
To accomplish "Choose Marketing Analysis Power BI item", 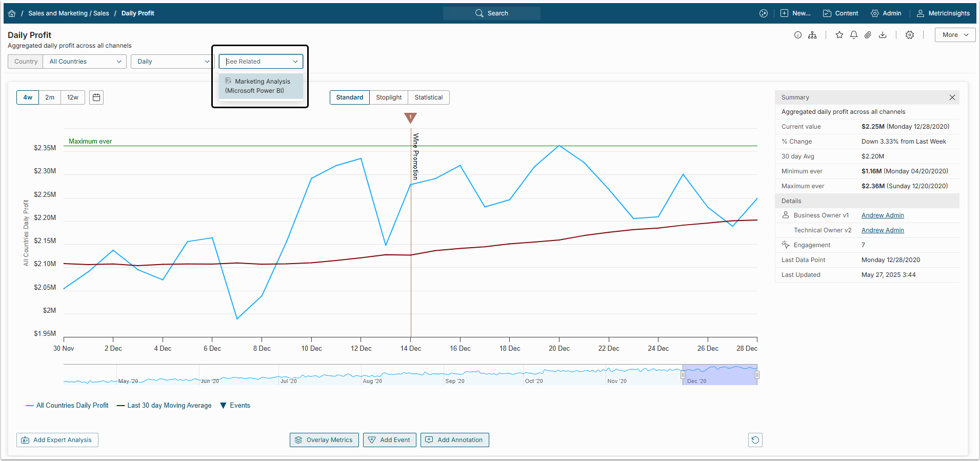I will 261,86.
